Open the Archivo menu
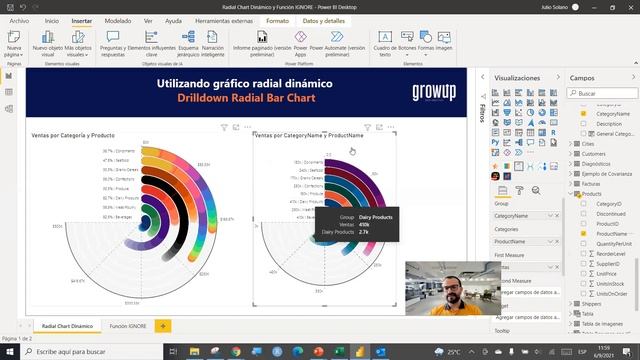Image resolution: width=640 pixels, height=360 pixels. pos(19,21)
